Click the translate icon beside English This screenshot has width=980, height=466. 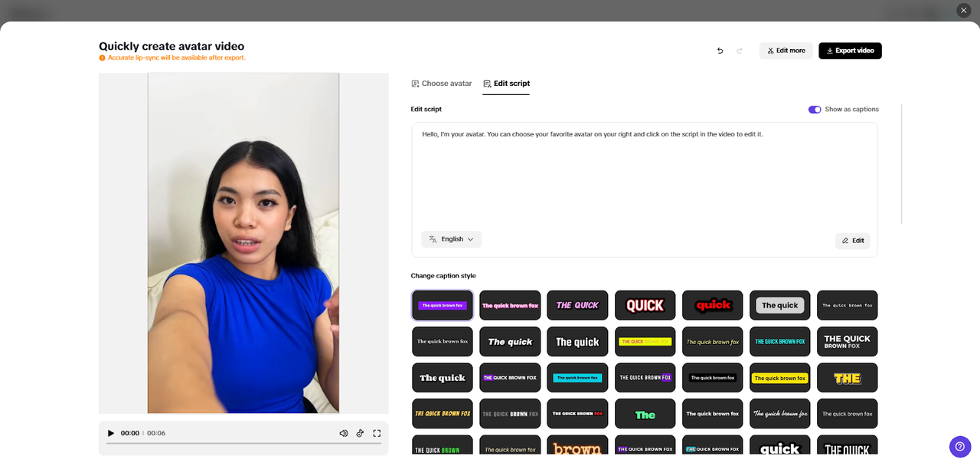(432, 238)
